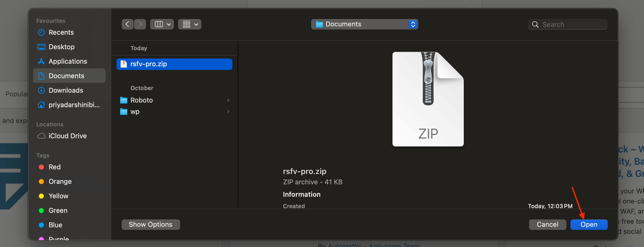Click the Cancel button
644x247 pixels.
[547, 224]
